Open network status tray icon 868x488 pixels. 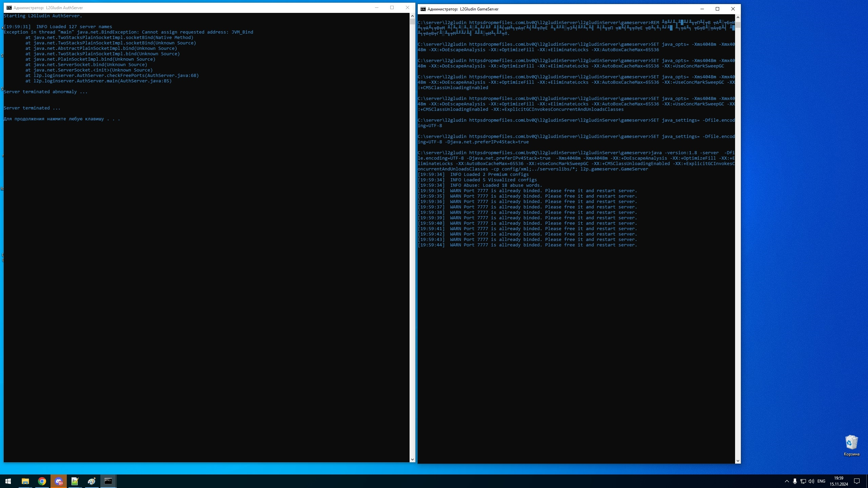pyautogui.click(x=803, y=481)
